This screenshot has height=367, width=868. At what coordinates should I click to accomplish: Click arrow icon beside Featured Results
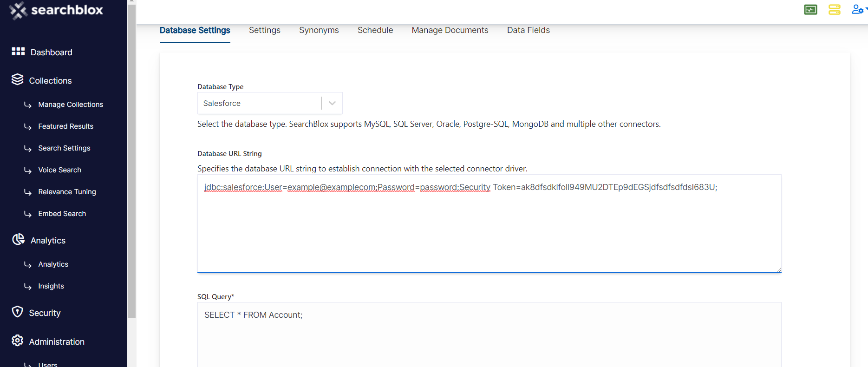click(x=28, y=127)
